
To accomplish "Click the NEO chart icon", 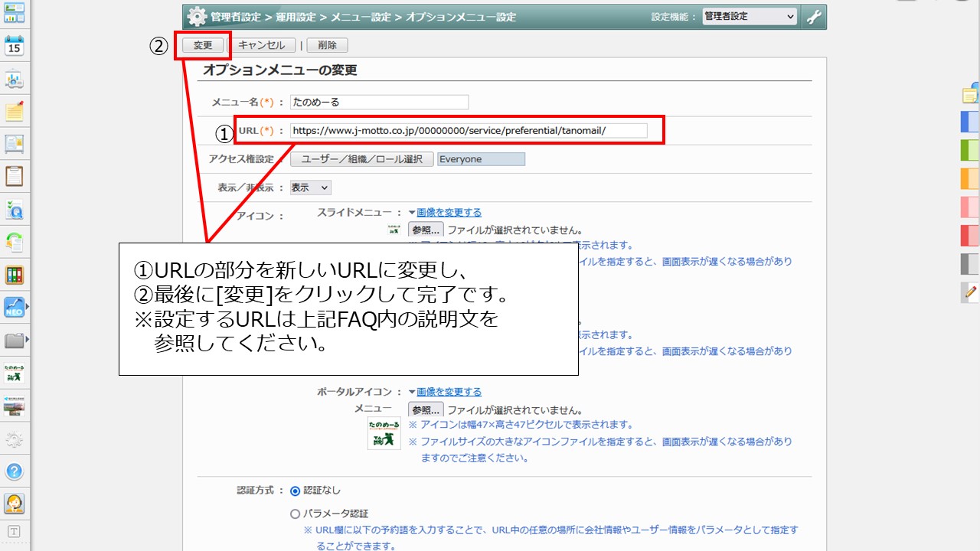I will click(14, 307).
